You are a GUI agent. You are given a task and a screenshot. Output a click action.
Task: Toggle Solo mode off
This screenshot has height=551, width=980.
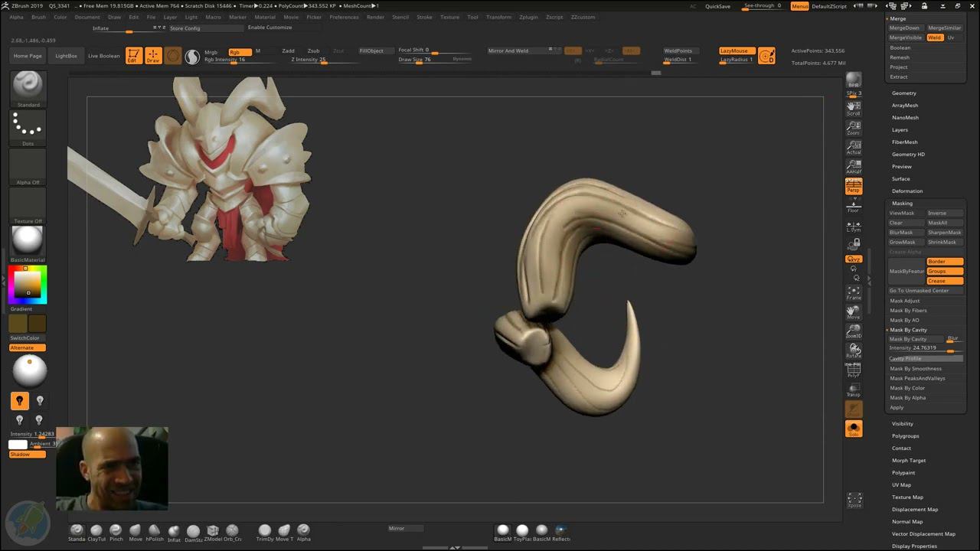click(853, 429)
